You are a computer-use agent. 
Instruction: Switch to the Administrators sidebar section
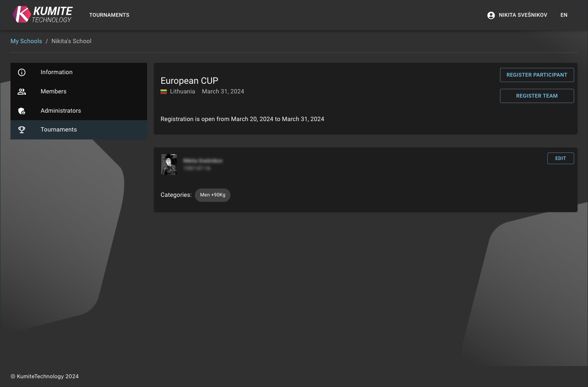click(x=61, y=111)
